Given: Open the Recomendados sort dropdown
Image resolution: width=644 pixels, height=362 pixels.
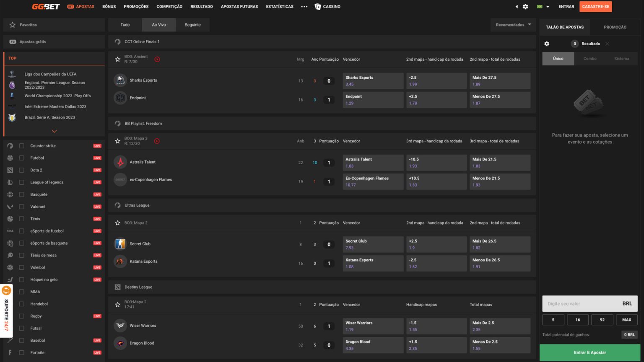Looking at the screenshot, I should (513, 25).
